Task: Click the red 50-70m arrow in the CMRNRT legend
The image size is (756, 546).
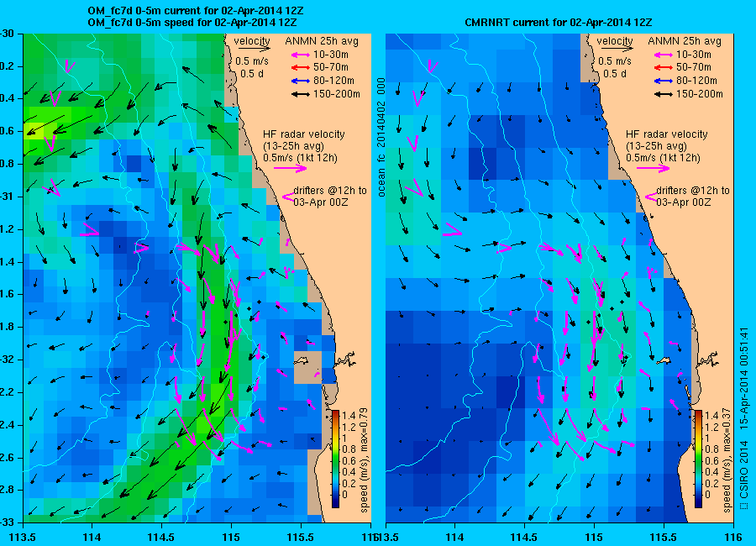Action: coord(663,68)
